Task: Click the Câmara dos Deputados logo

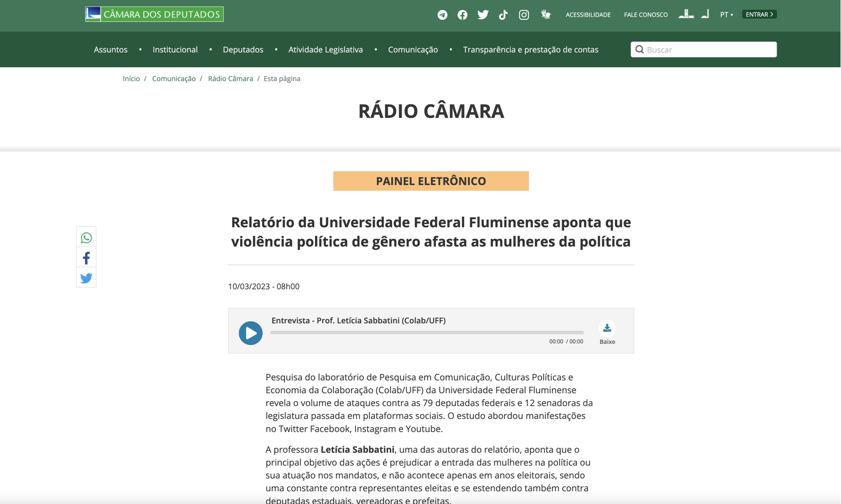Action: tap(154, 14)
